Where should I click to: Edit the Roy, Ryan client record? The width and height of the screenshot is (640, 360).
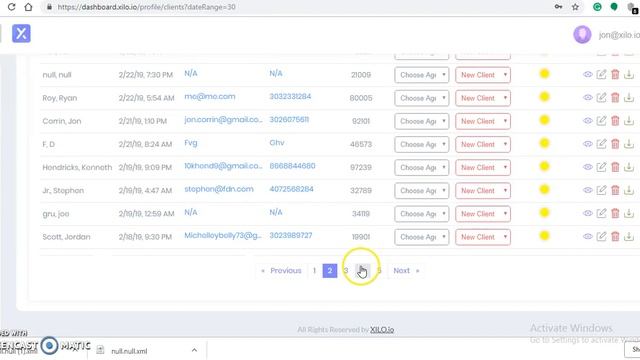tap(601, 98)
